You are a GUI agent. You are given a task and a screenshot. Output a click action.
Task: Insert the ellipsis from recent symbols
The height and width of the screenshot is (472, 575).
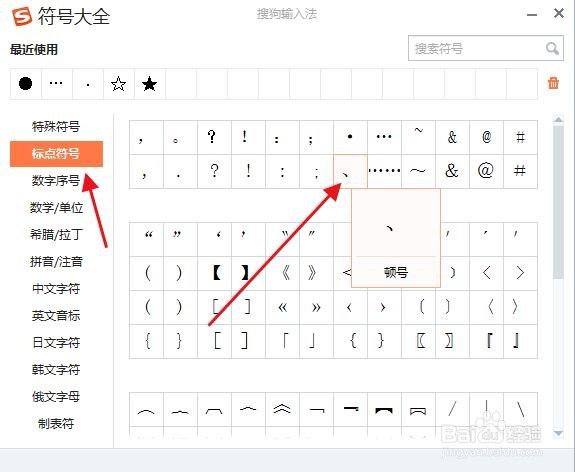click(56, 84)
